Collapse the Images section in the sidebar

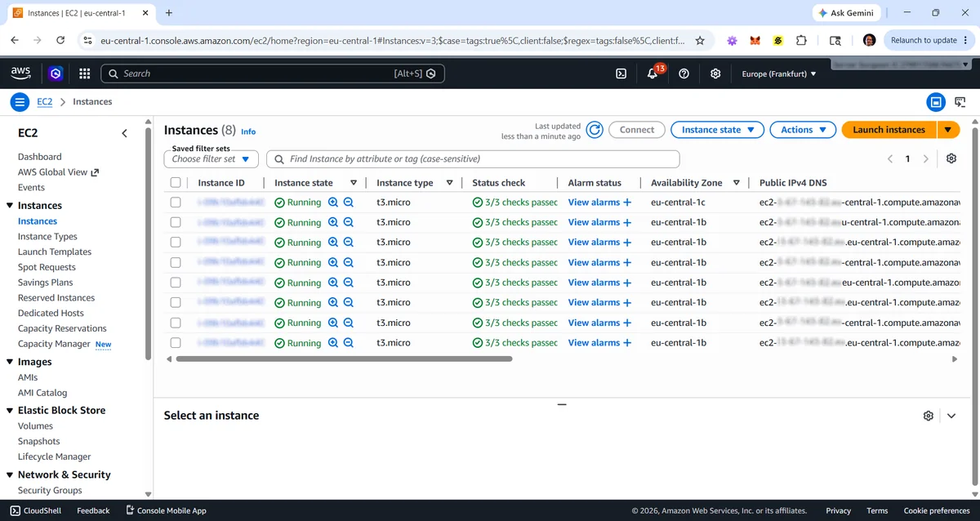point(10,362)
